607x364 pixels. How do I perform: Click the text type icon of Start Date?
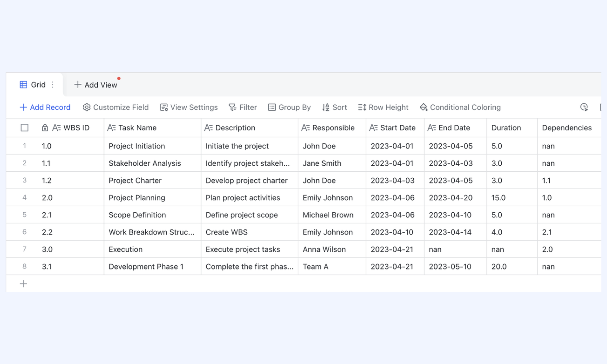(x=373, y=128)
